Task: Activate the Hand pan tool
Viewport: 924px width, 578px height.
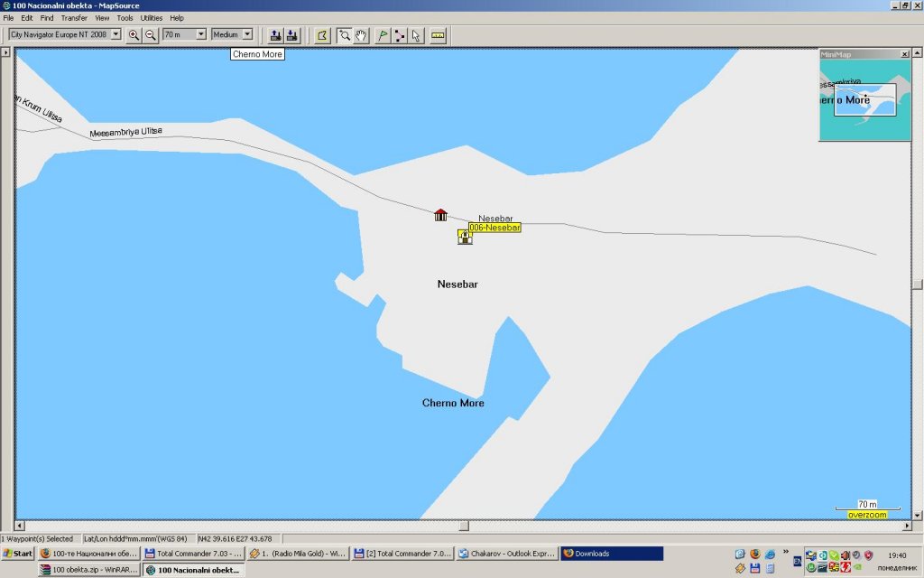Action: pos(361,35)
